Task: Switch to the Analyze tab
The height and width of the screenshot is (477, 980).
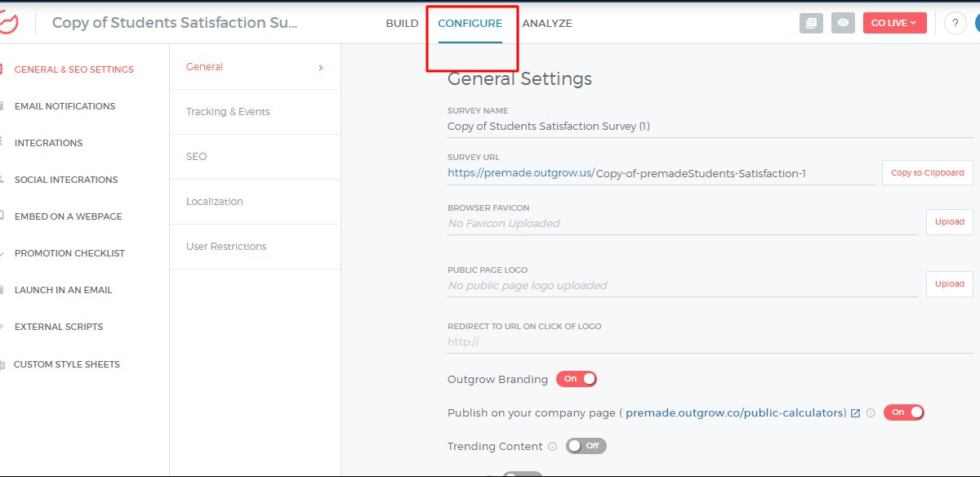Action: pyautogui.click(x=546, y=24)
